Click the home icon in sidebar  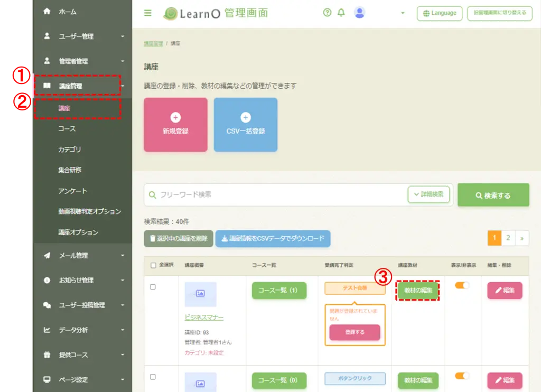pyautogui.click(x=47, y=12)
